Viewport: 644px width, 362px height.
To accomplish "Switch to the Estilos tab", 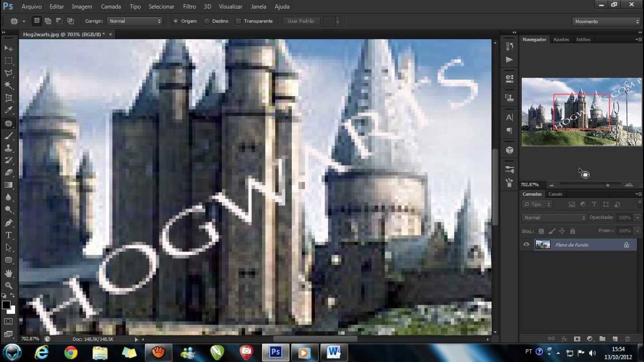I will [583, 39].
